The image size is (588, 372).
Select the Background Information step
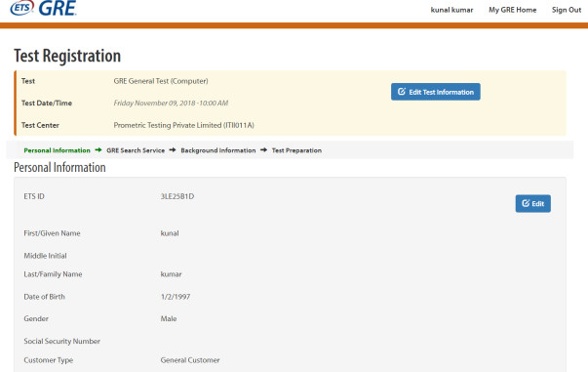(x=217, y=150)
